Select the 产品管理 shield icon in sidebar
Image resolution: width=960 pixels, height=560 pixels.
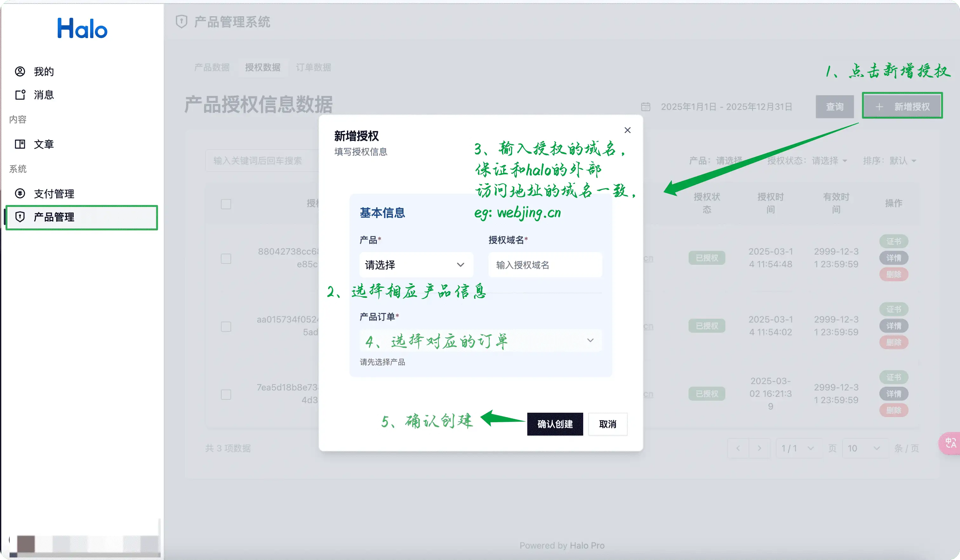(x=20, y=217)
